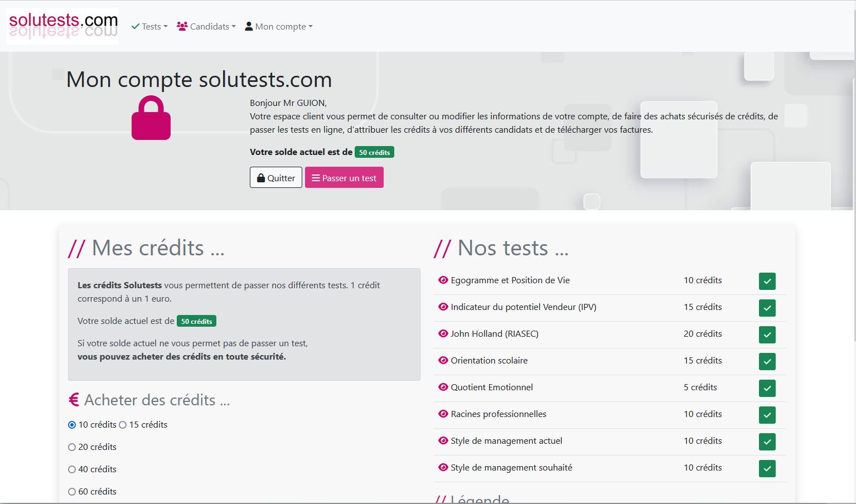This screenshot has height=504, width=856.
Task: Click the pink padlock icon
Action: pos(151,118)
